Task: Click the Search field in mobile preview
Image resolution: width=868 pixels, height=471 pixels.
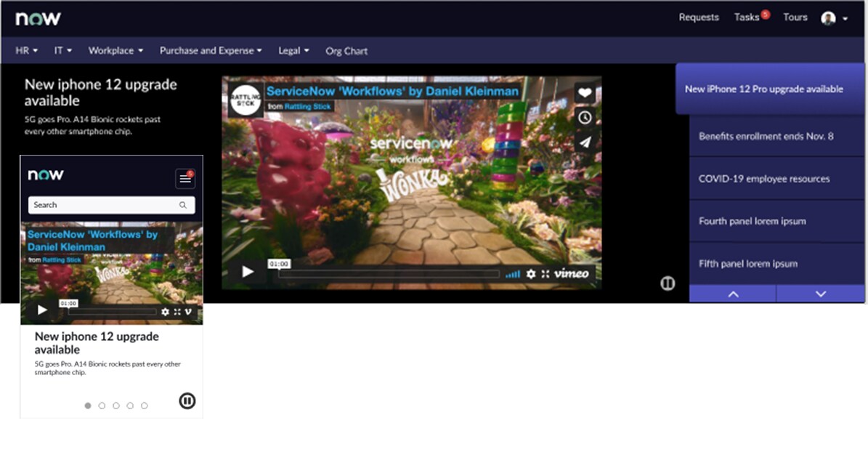Action: [111, 205]
